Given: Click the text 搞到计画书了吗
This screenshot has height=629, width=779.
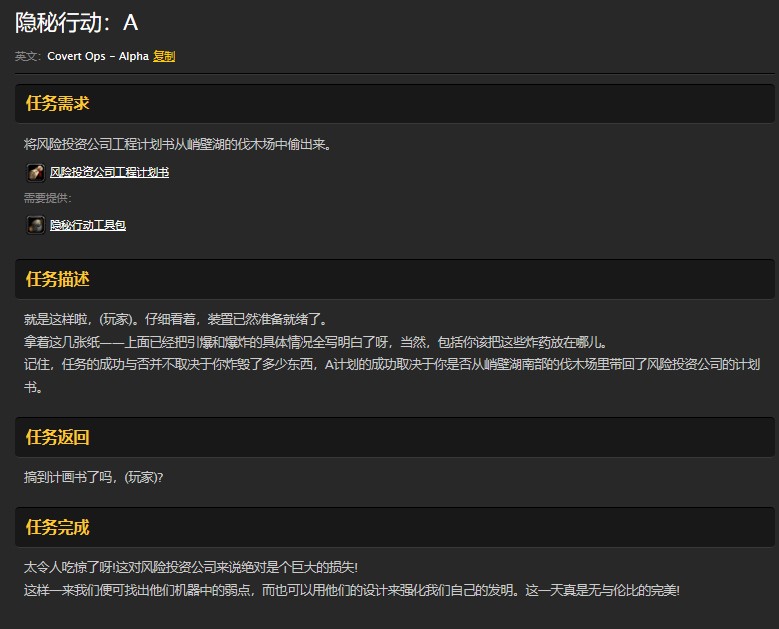Looking at the screenshot, I should pos(93,477).
